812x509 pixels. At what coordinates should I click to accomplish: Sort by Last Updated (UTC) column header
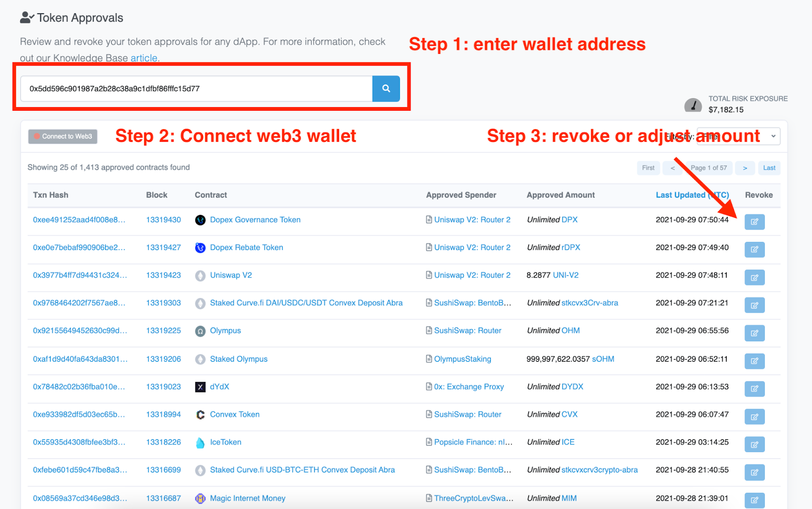click(x=692, y=195)
